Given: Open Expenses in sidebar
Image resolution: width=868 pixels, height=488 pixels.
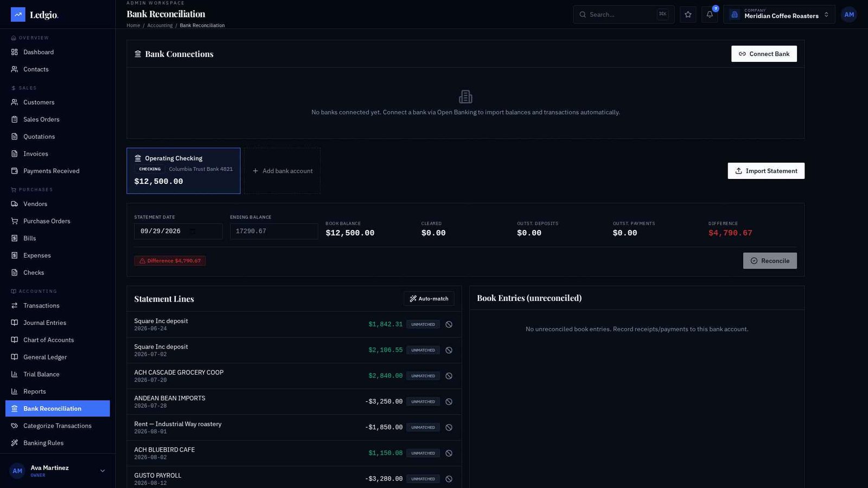Looking at the screenshot, I should coord(58,255).
